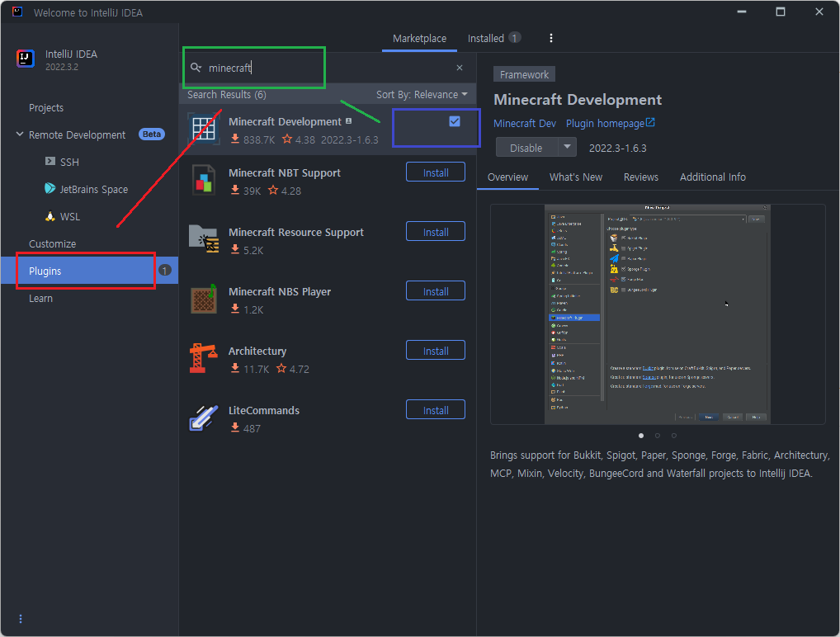Select Projects in the sidebar
The image size is (840, 637).
point(46,107)
